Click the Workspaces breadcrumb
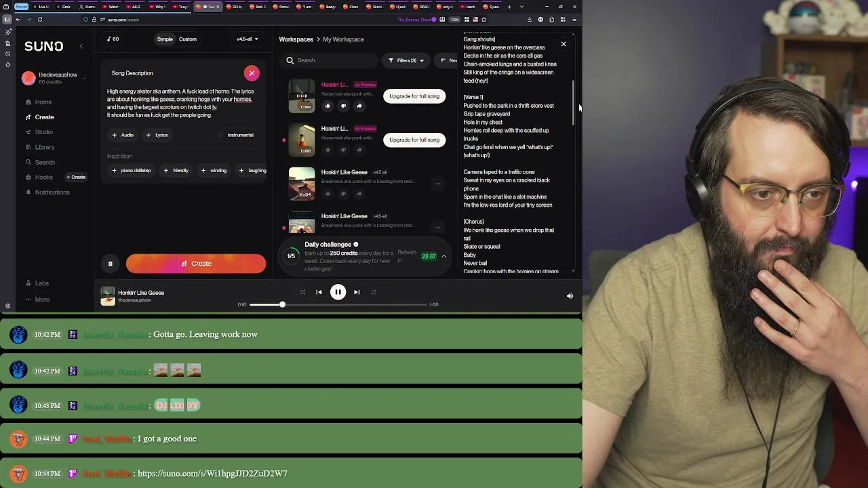The height and width of the screenshot is (488, 868). tap(296, 39)
